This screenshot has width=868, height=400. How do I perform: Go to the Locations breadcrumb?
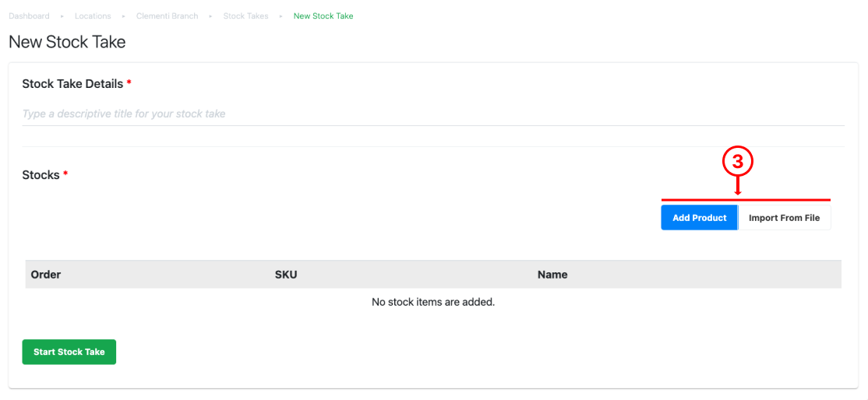pyautogui.click(x=93, y=16)
